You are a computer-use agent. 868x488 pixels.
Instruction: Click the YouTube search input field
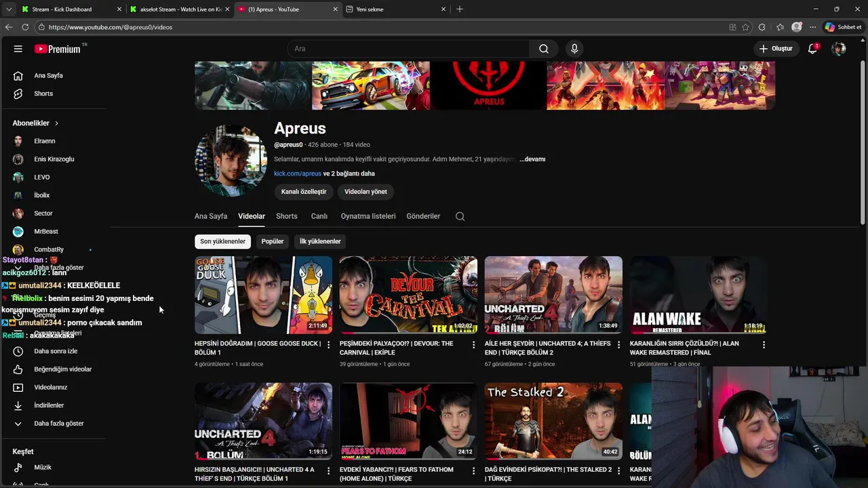(408, 49)
